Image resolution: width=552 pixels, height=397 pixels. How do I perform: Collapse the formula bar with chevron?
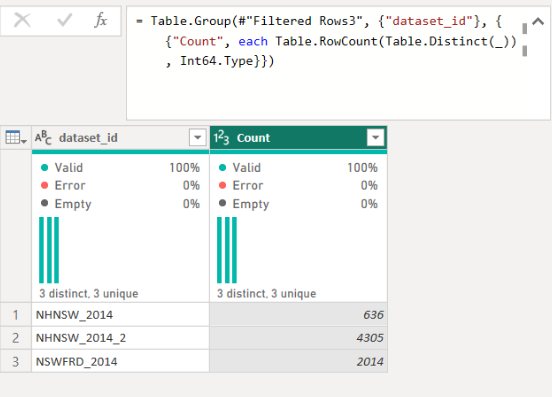point(538,22)
